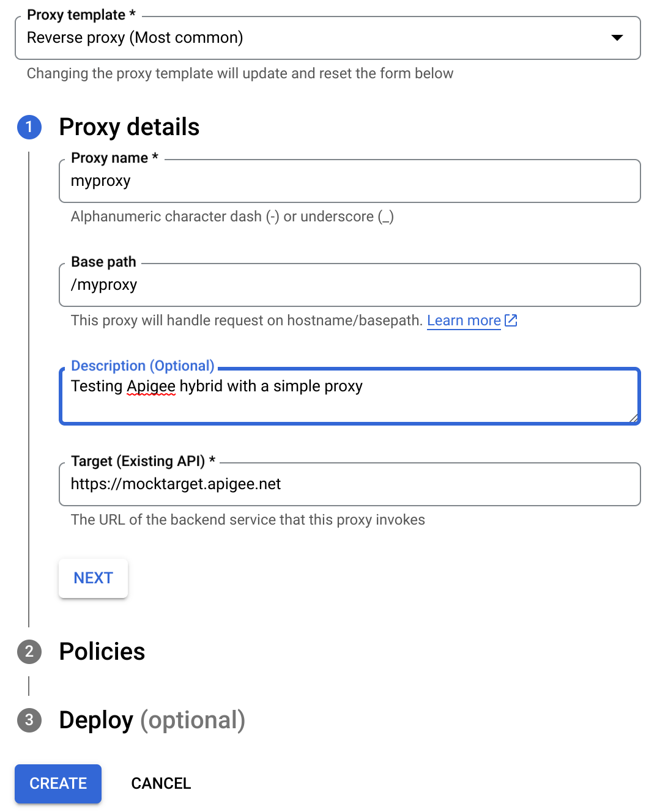668x812 pixels.
Task: Click the NEXT button
Action: click(93, 578)
